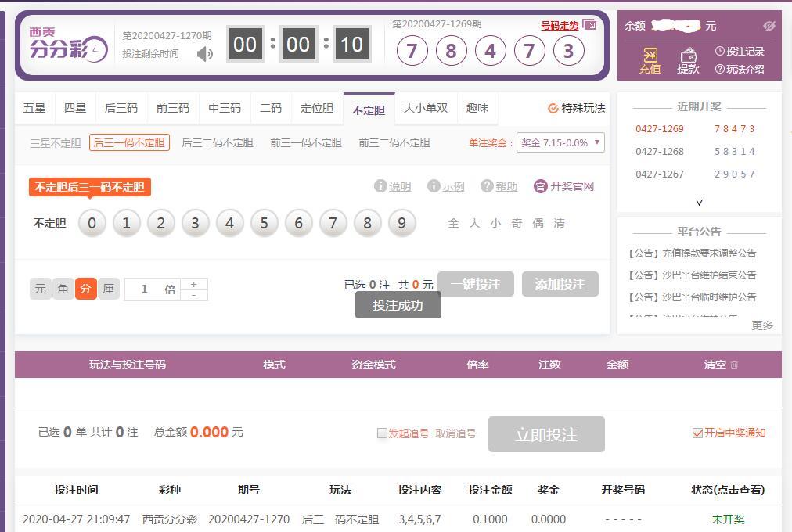
Task: Select number ball 3
Action: click(x=195, y=223)
